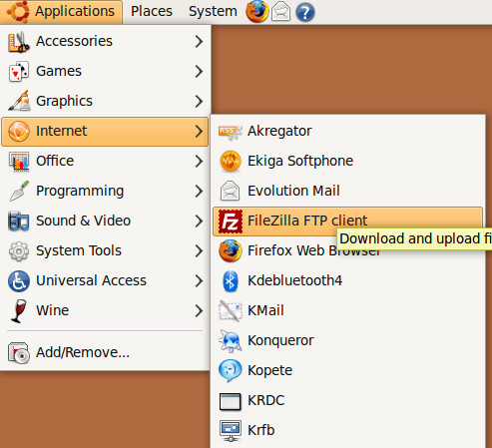Click the Konqueror gear globe icon
Viewport: 492px width, 448px height.
click(230, 340)
